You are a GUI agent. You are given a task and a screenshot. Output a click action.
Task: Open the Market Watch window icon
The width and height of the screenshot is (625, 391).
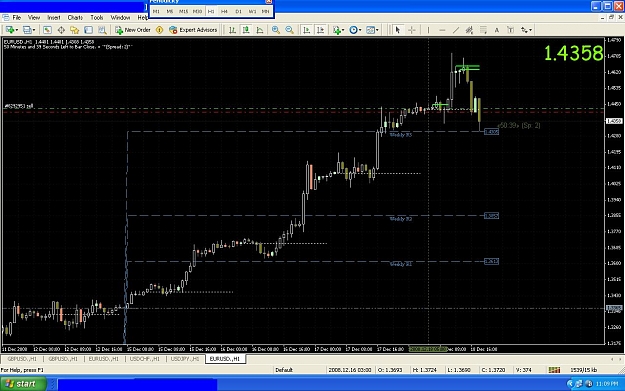coord(47,30)
